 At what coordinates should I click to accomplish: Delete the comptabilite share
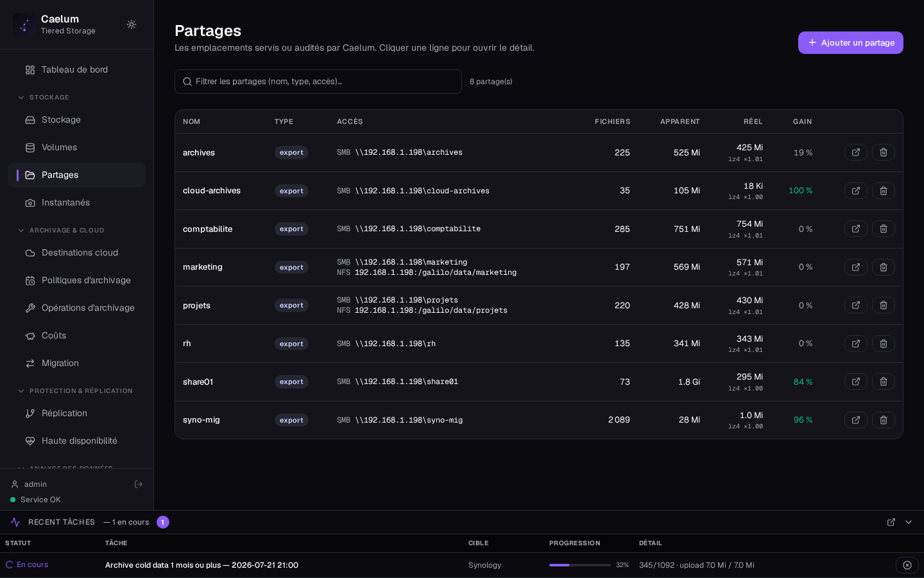click(x=884, y=229)
